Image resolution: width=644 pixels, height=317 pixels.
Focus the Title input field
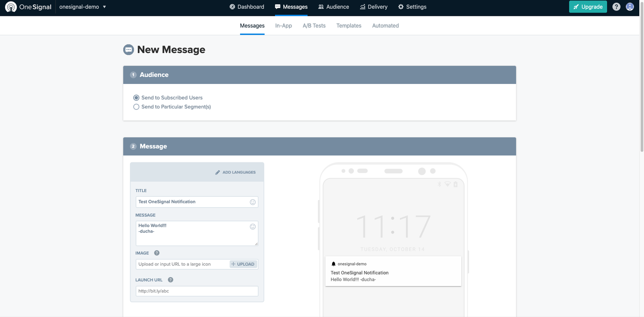pos(197,202)
